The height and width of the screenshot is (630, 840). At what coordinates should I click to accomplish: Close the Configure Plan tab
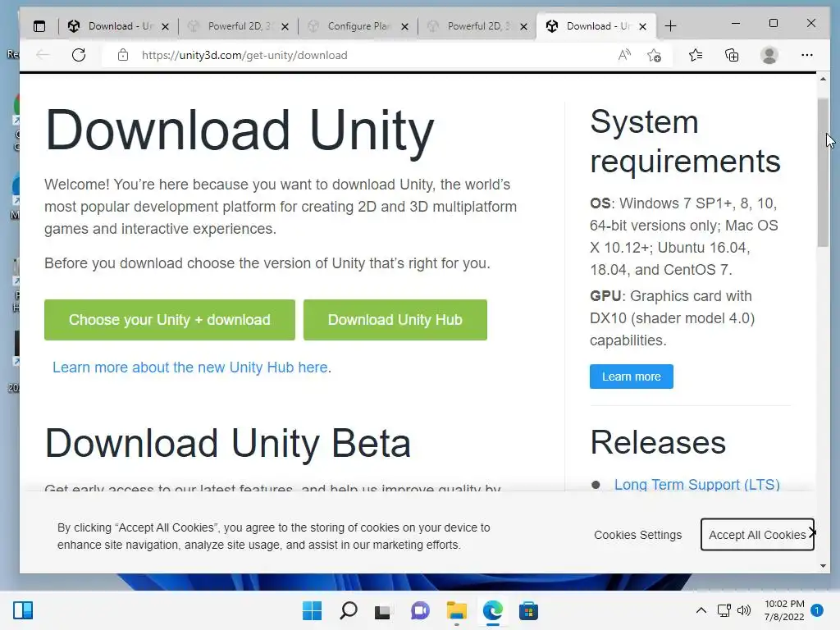[x=405, y=26]
